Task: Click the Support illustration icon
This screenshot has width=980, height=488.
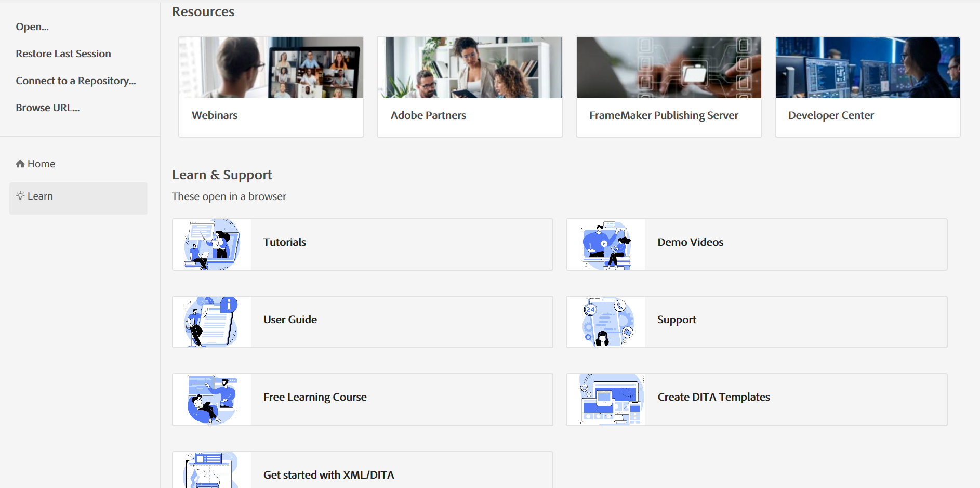Action: click(606, 322)
